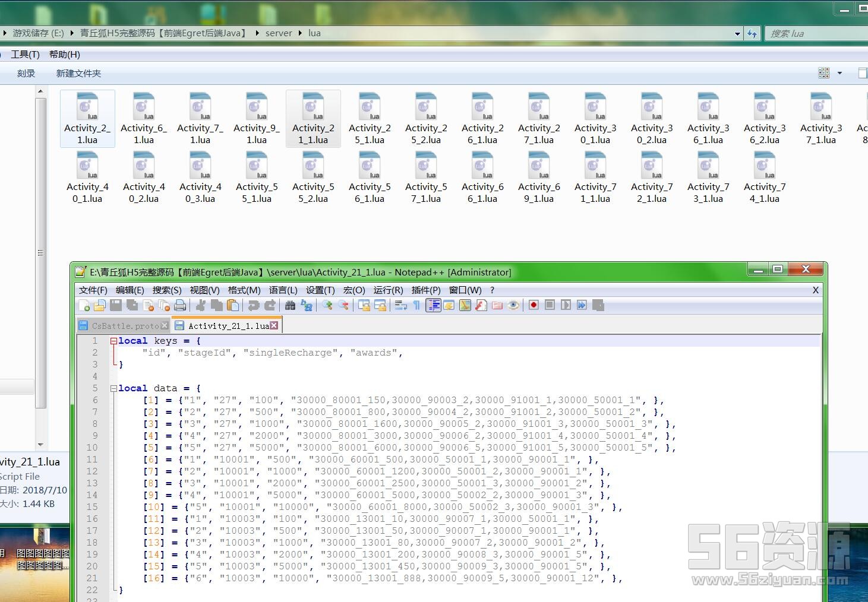Click the 新建文件夹 button in Explorer
The image size is (868, 602).
click(78, 74)
